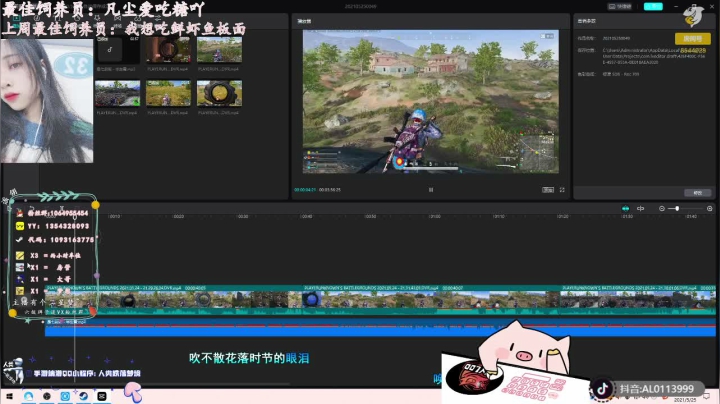This screenshot has width=720, height=404.
Task: Select the bottom-middle yellow field clip thumbnail
Action: [168, 93]
